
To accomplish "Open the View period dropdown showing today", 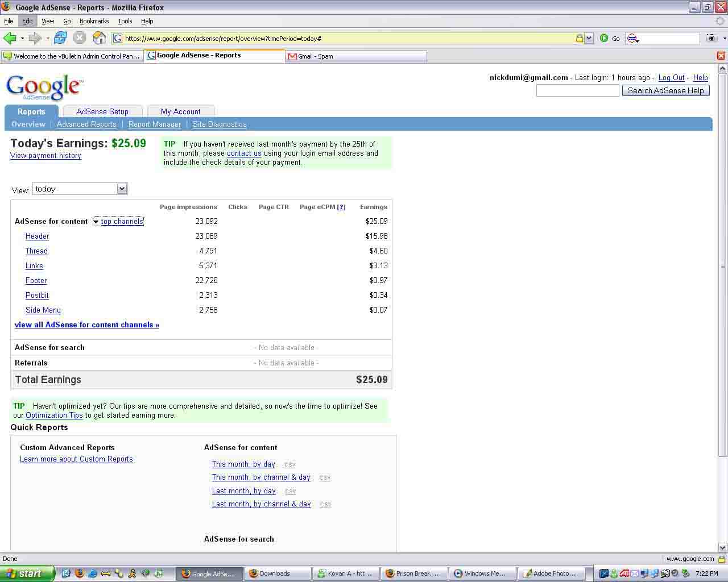I will [x=80, y=189].
